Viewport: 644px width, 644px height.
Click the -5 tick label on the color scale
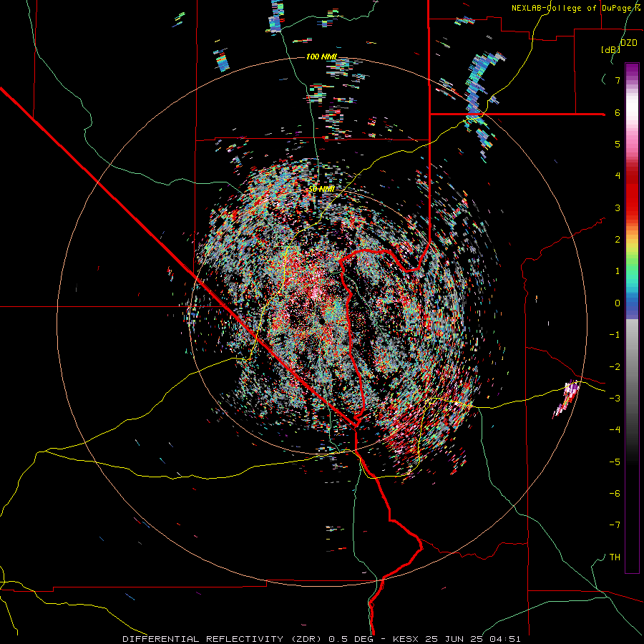pyautogui.click(x=615, y=462)
